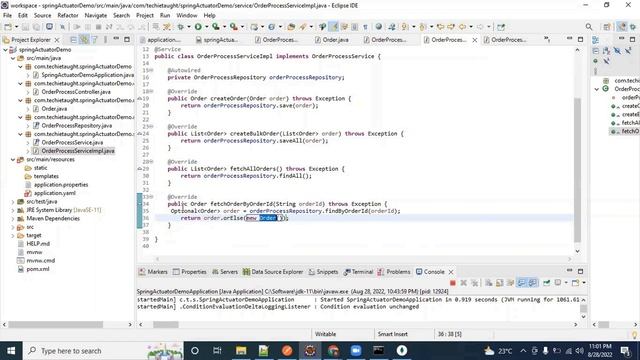Click the editor vertical scrollbar
This screenshot has height=360, width=640.
(577, 169)
